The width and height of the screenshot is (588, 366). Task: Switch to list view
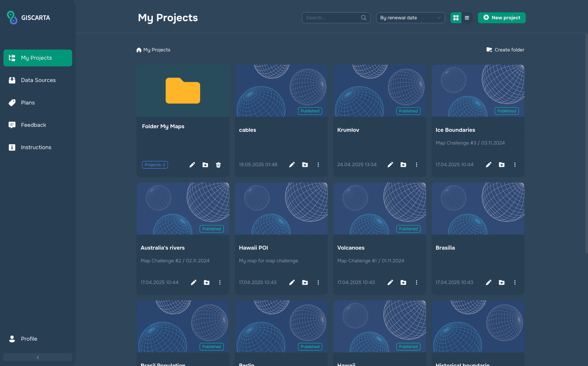pyautogui.click(x=467, y=18)
